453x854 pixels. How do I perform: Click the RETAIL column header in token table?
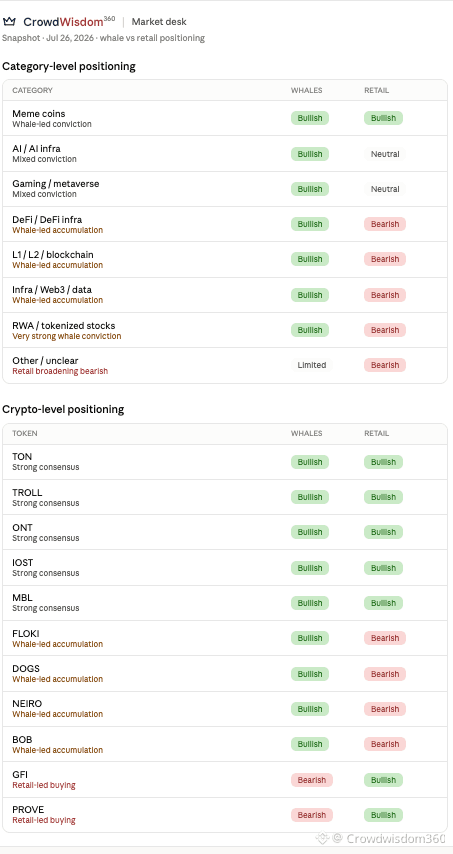coord(377,434)
